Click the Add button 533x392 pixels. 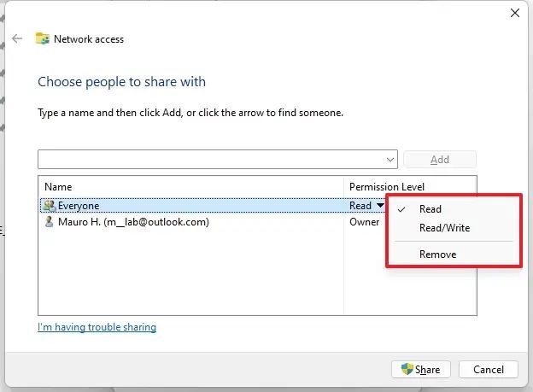(440, 160)
